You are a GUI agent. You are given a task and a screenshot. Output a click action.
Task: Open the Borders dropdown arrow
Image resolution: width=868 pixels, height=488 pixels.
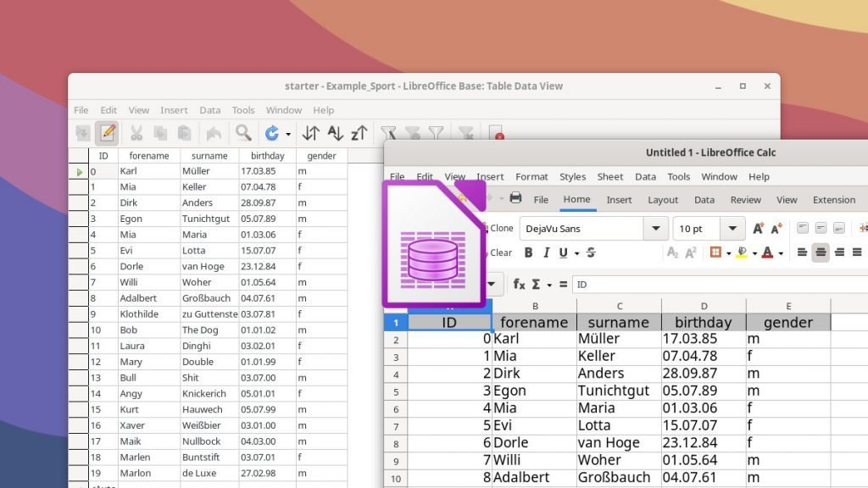tap(728, 253)
